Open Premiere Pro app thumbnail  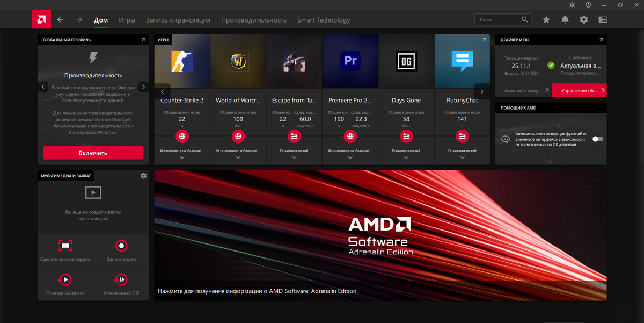pos(350,61)
